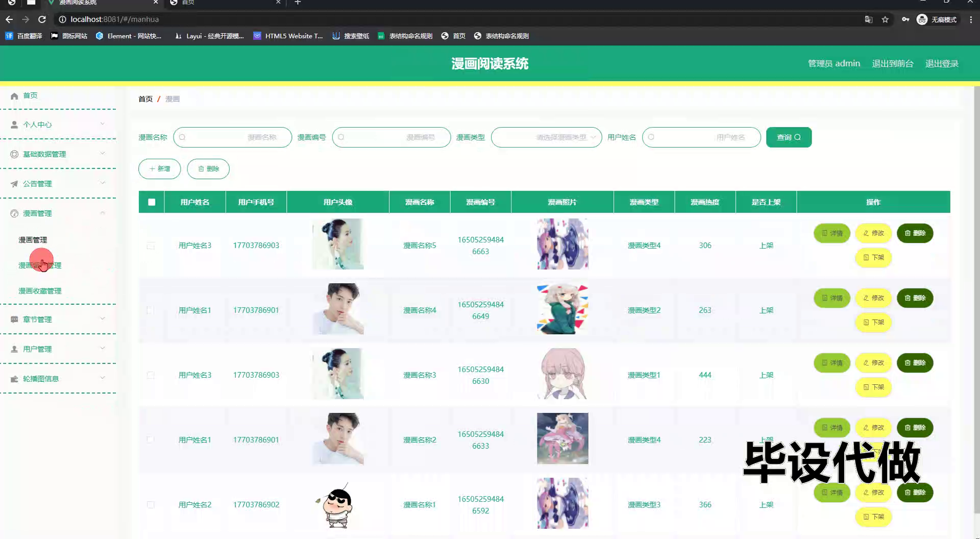Screen dimensions: 980x539
Task: Toggle the select-all header checkbox
Action: 152,202
